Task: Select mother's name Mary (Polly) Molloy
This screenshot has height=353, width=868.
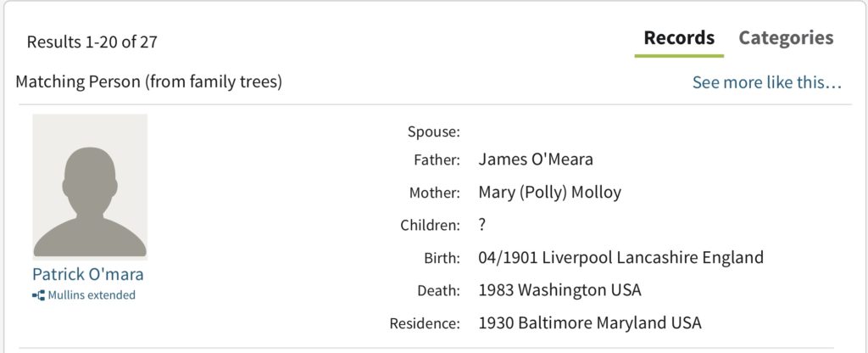Action: [549, 193]
